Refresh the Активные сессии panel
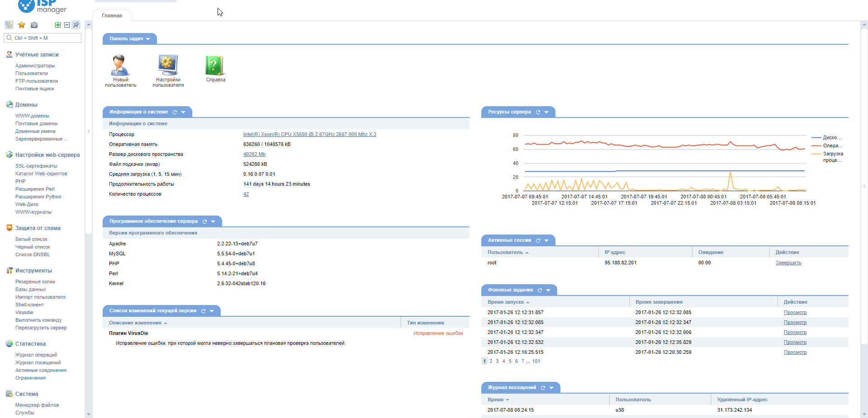The height and width of the screenshot is (418, 868). (x=538, y=240)
